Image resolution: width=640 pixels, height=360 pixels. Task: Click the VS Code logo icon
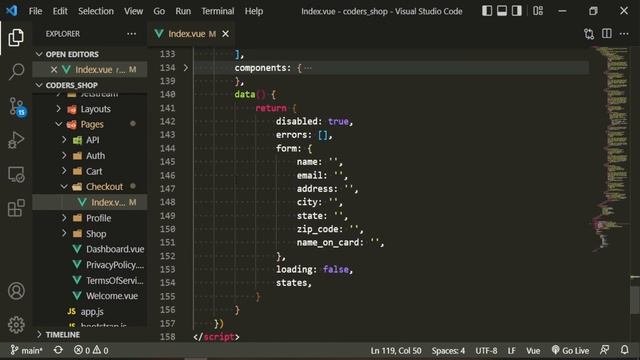[x=11, y=11]
